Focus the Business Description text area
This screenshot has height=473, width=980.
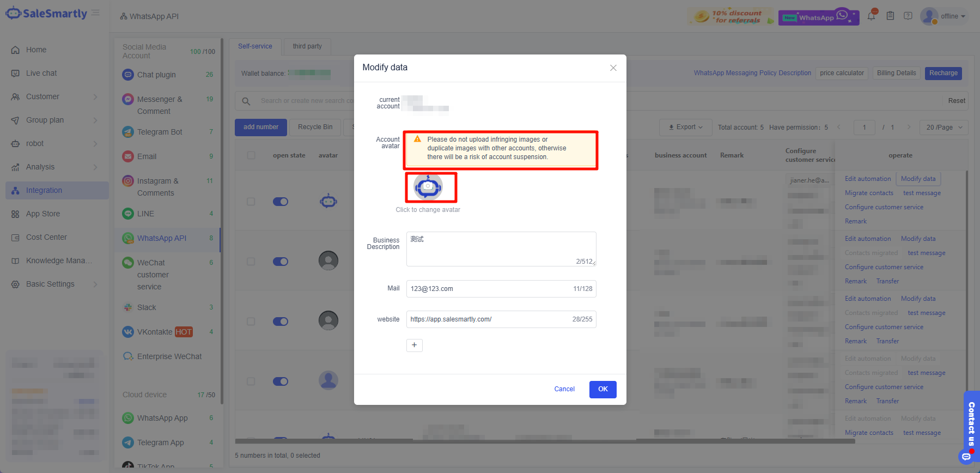(501, 249)
